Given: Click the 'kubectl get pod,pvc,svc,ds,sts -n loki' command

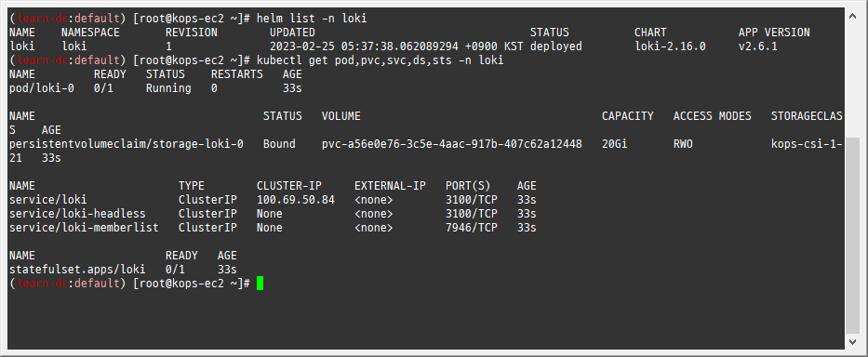Looking at the screenshot, I should (x=380, y=59).
